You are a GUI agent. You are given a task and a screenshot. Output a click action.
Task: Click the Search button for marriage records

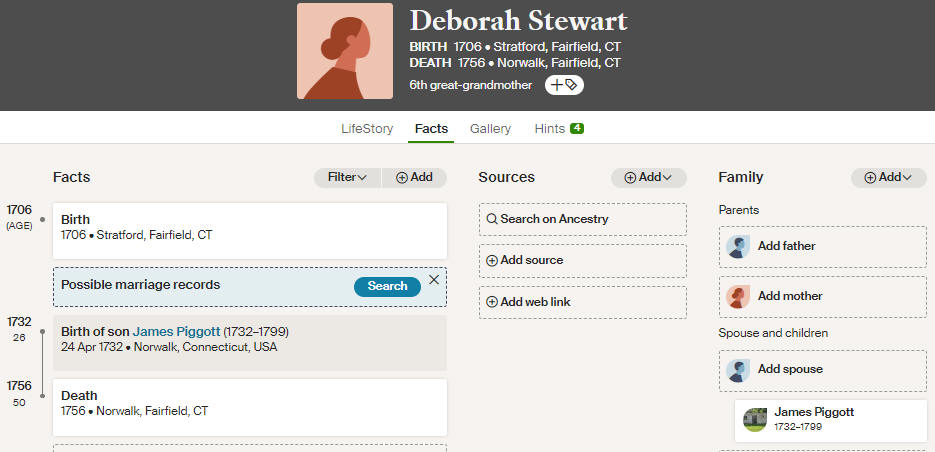coord(388,286)
